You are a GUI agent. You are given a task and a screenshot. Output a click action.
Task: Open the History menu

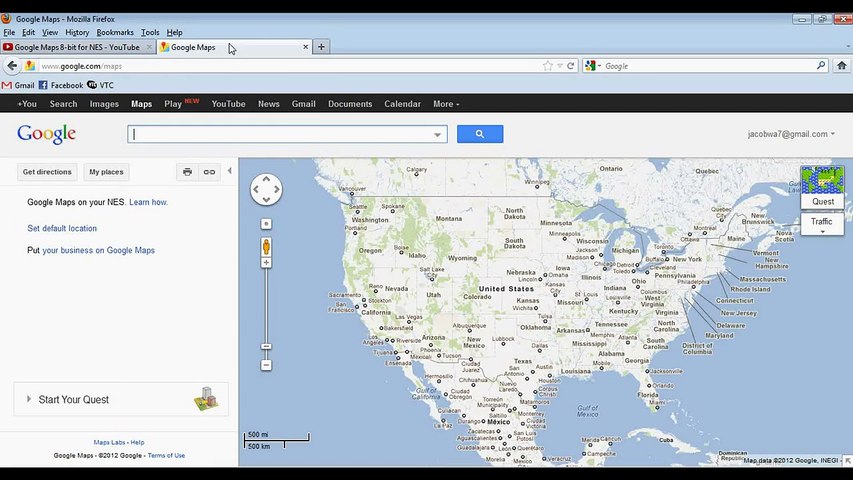pyautogui.click(x=77, y=33)
